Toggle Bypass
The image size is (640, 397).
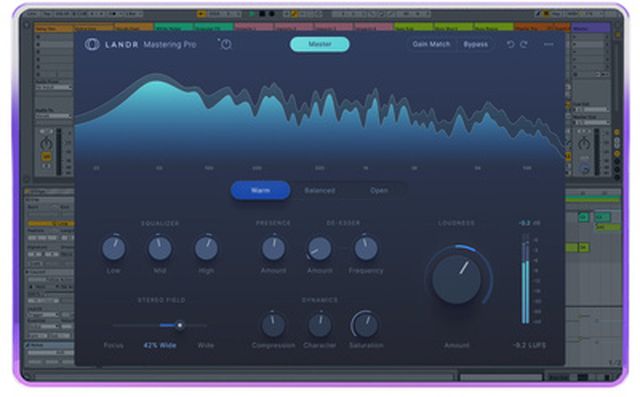[476, 44]
